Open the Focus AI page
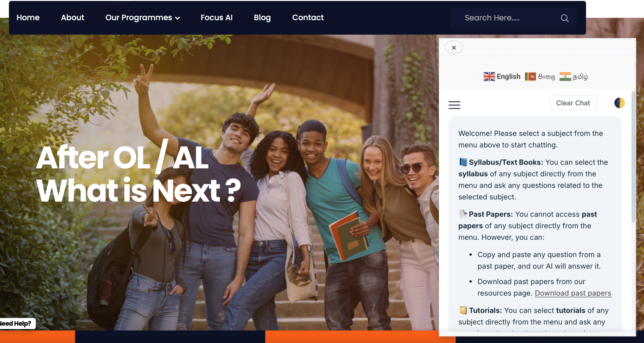This screenshot has height=343, width=644. click(x=216, y=18)
